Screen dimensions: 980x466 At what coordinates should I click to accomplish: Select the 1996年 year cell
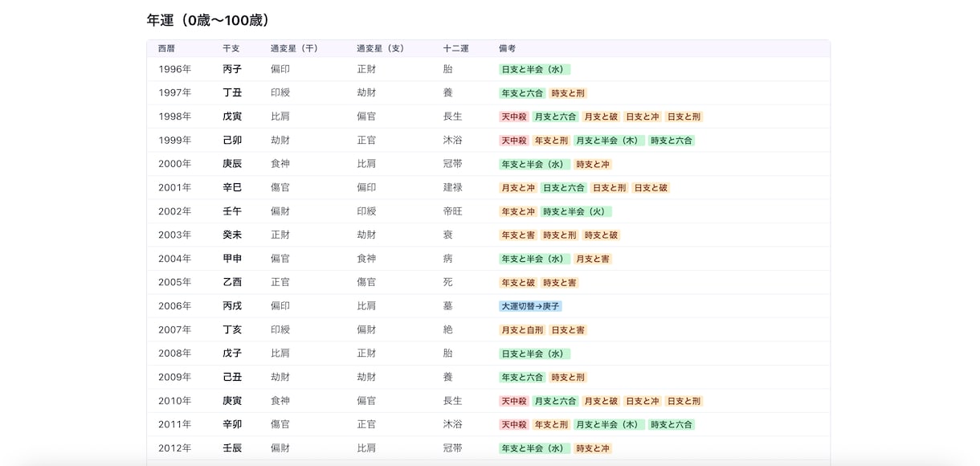tap(175, 69)
